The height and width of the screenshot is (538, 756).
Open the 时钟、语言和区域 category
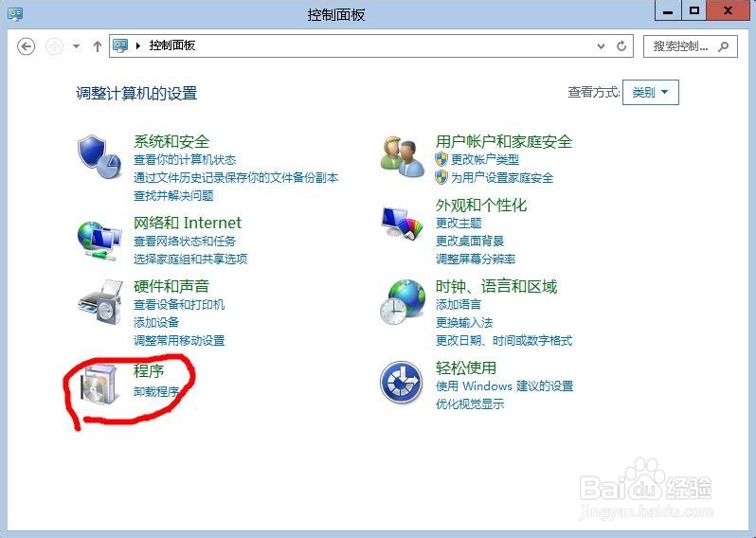click(496, 286)
